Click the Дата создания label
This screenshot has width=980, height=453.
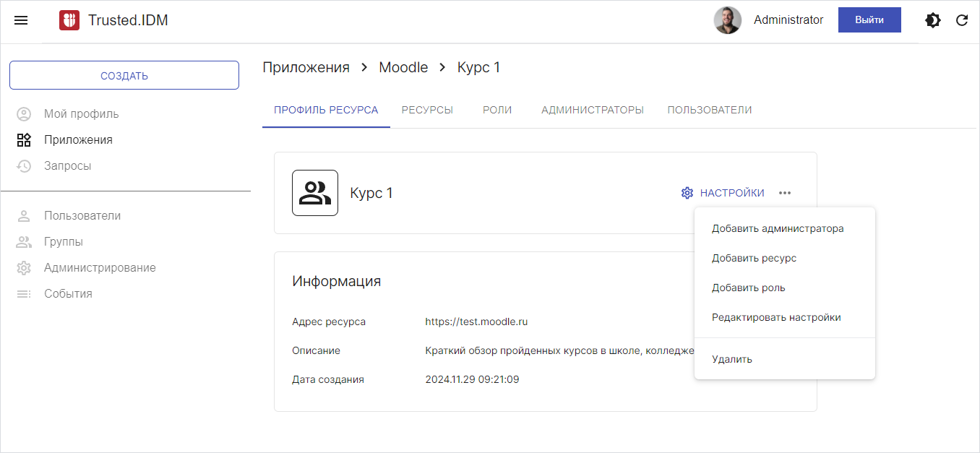coord(328,379)
